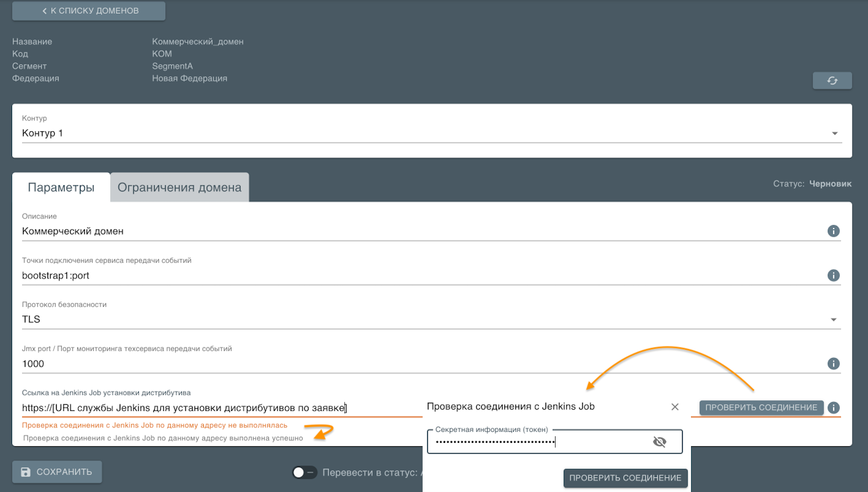Screen dimensions: 868x492
Task: Open the Протокол безопасности TLS dropdown
Action: (x=833, y=320)
